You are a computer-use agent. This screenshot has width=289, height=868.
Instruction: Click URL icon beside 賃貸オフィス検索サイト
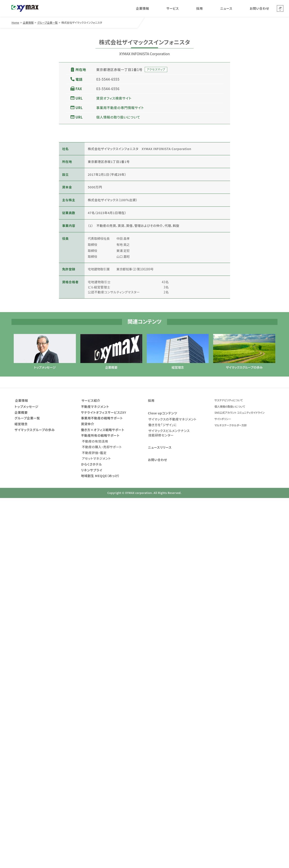72,98
